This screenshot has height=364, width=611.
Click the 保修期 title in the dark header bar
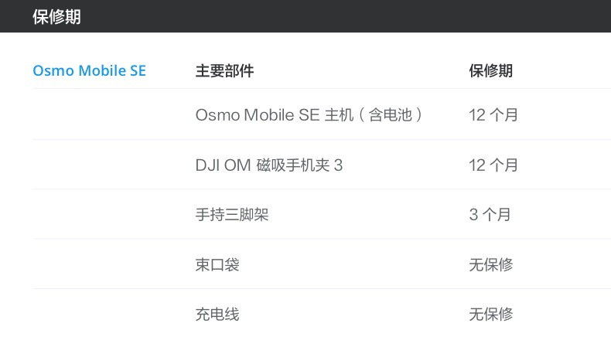[56, 17]
